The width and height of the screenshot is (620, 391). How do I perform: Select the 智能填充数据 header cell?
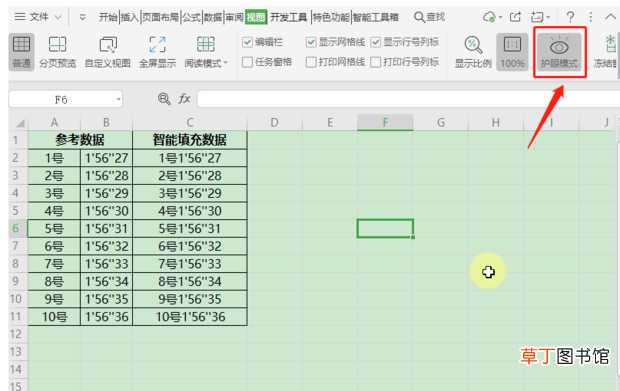190,140
